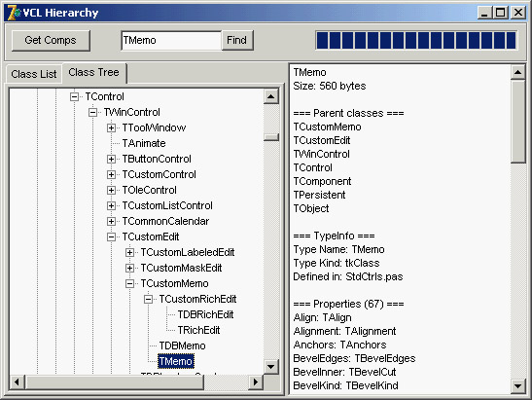Click the details pane scrollbar thumb
Image resolution: width=532 pixels, height=400 pixels.
coord(518,122)
